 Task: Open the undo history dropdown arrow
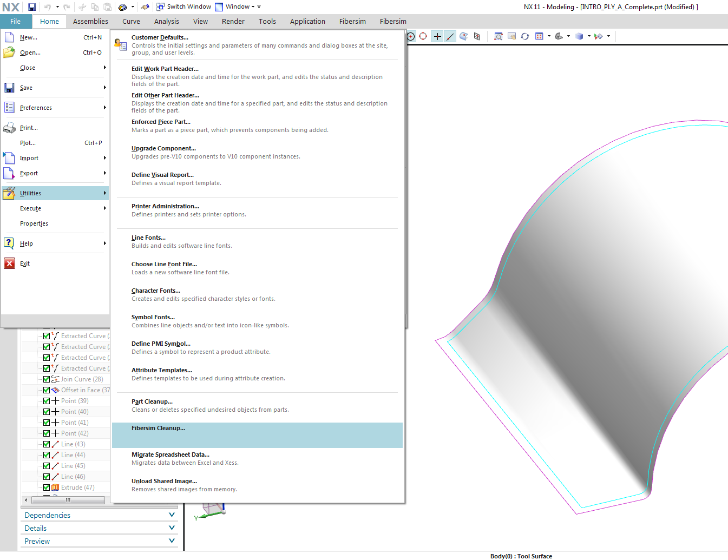pos(57,6)
